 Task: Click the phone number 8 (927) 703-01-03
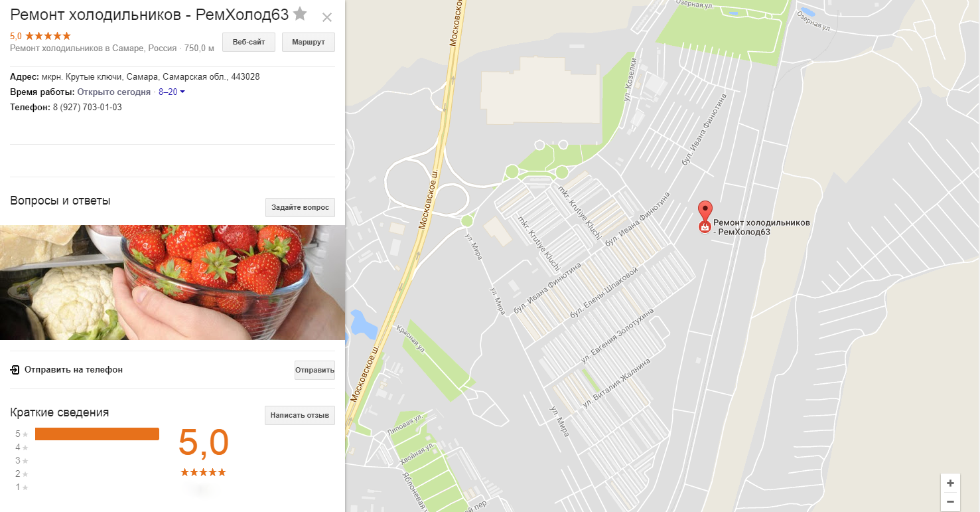tap(88, 107)
